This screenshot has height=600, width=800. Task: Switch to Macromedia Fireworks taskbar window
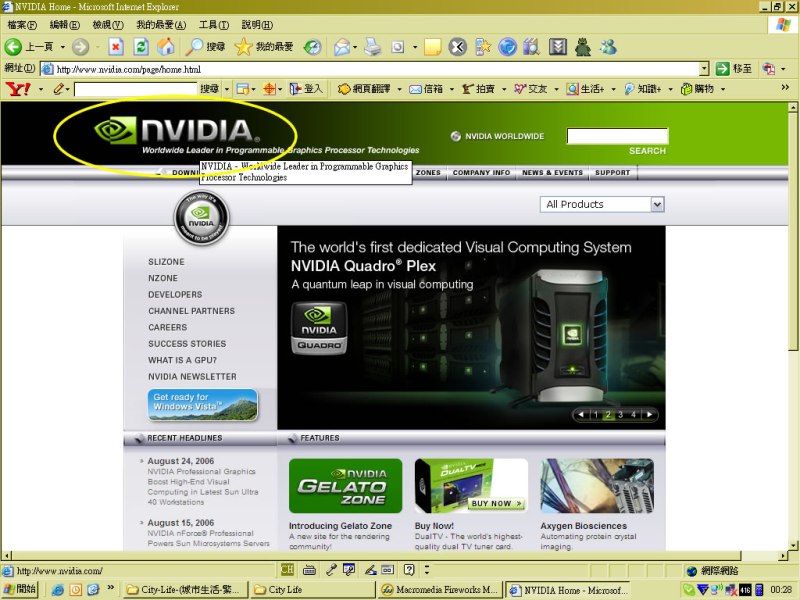pos(440,590)
